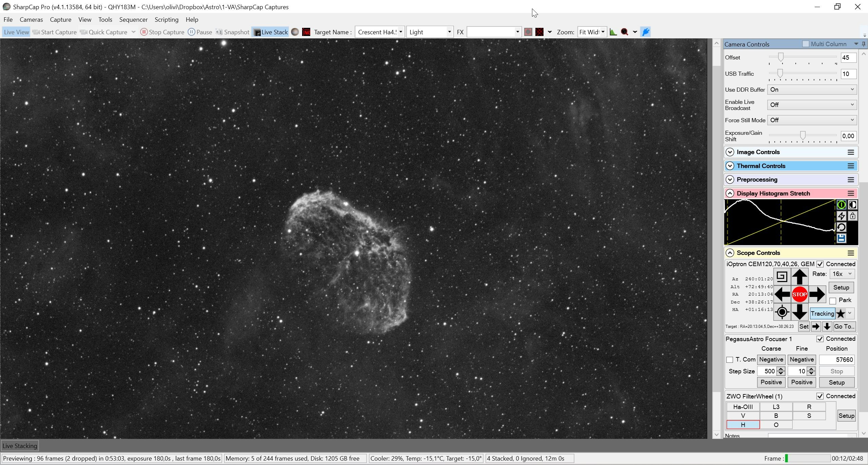
Task: Open the Zoom Fit Width dropdown
Action: [x=592, y=32]
